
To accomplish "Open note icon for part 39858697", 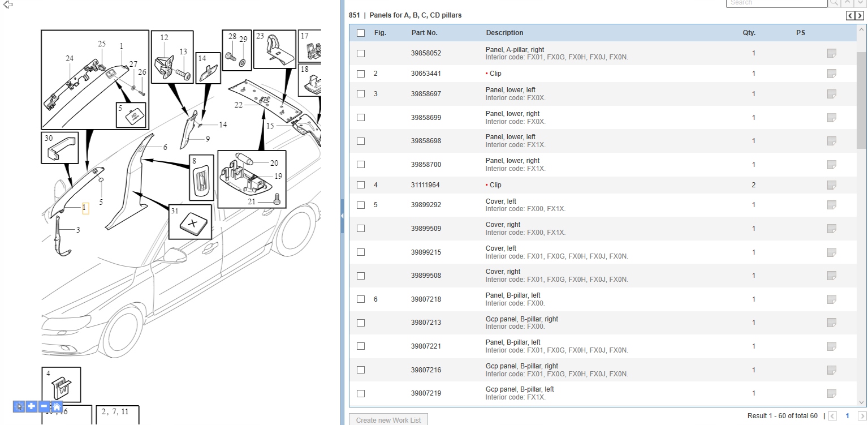I will [x=831, y=94].
